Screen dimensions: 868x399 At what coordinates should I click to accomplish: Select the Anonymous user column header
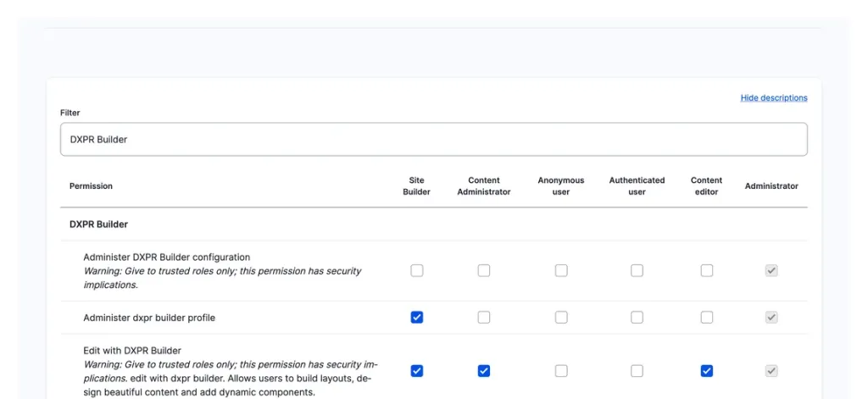click(x=561, y=186)
